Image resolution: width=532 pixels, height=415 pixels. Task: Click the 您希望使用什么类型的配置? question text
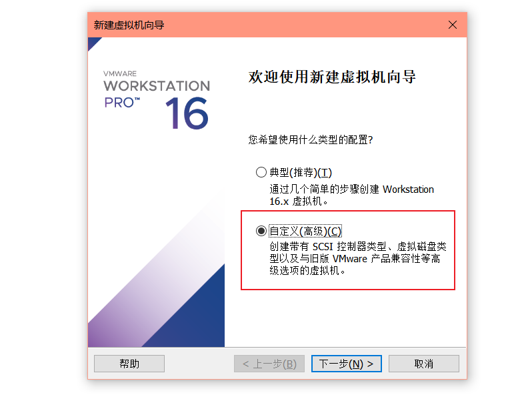(x=311, y=139)
